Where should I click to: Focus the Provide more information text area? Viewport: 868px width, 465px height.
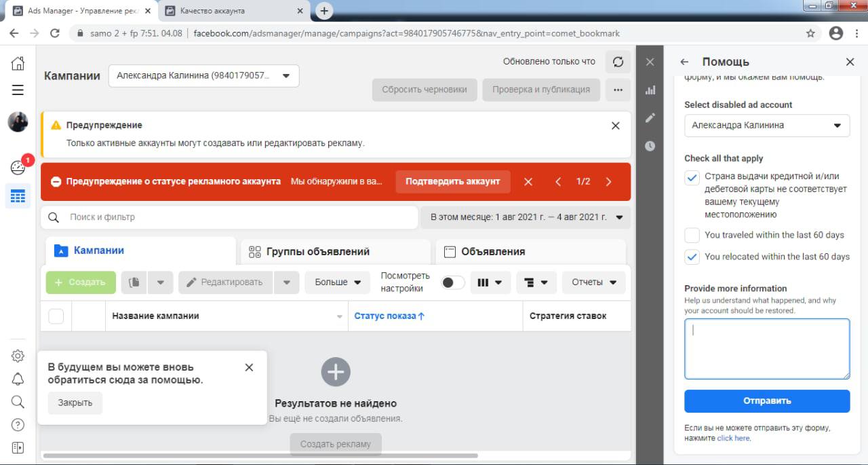click(x=767, y=349)
